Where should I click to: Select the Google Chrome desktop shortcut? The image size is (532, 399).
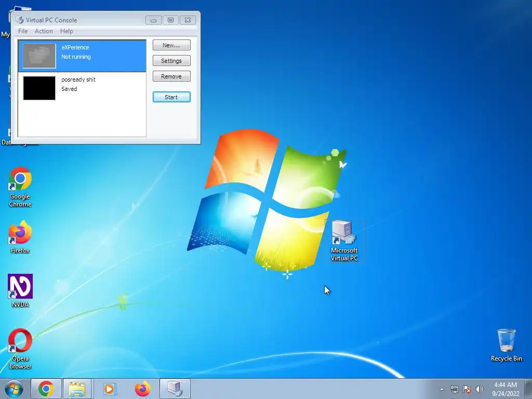(x=20, y=187)
